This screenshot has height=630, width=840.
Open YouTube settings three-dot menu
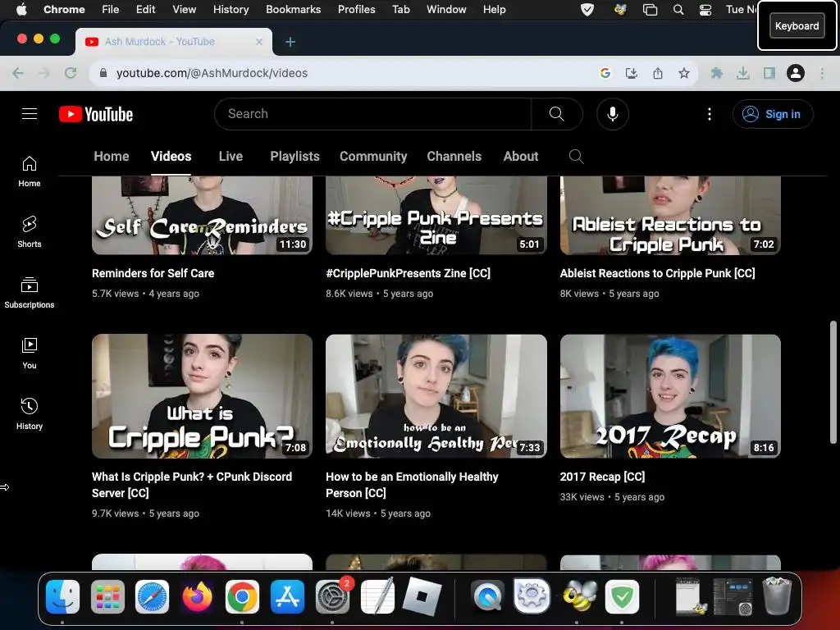(710, 113)
